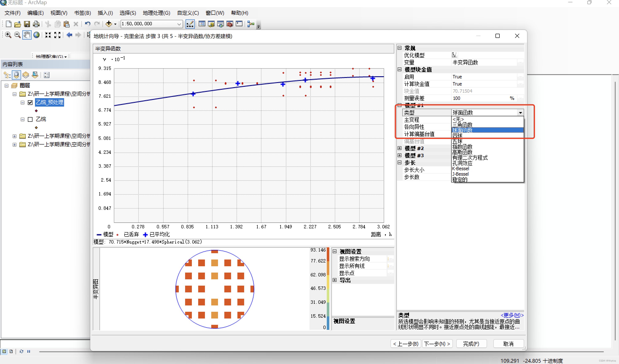Collapse the 乙烷_预处理 layer legend
The height and width of the screenshot is (364, 619).
[x=22, y=102]
